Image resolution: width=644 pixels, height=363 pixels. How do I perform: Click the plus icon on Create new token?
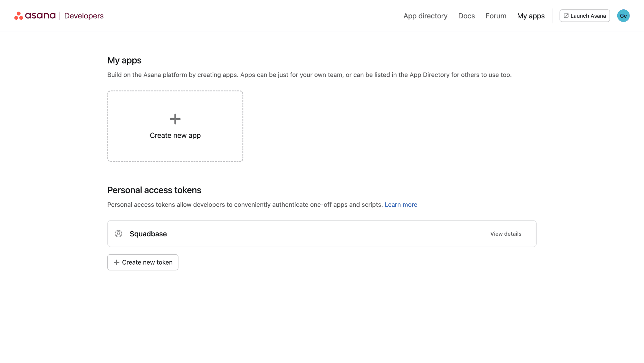click(x=116, y=262)
